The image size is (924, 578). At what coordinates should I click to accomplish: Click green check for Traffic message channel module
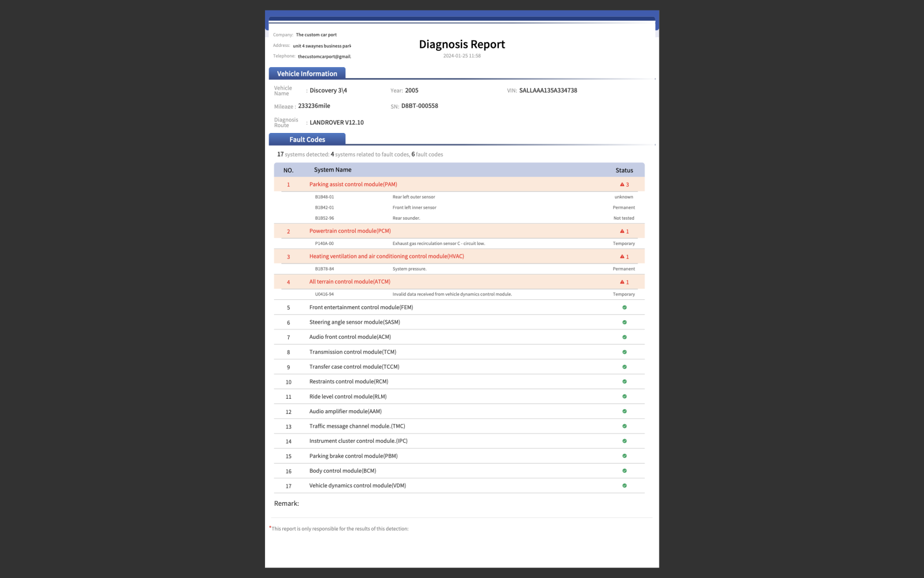[624, 426]
